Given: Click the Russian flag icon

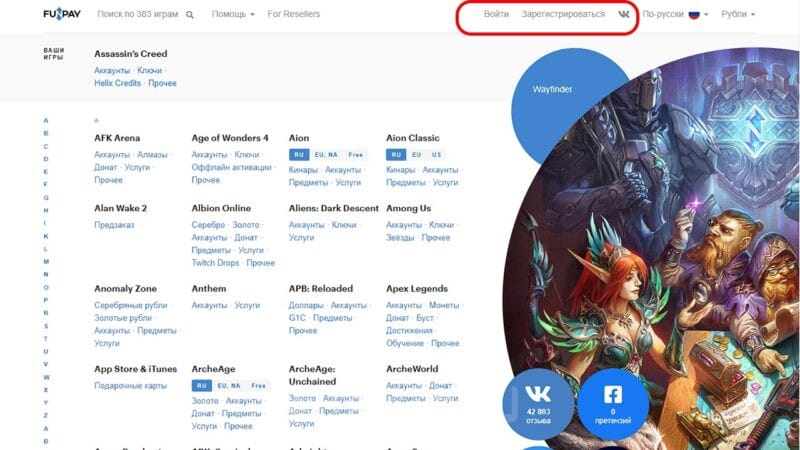Looking at the screenshot, I should click(694, 14).
